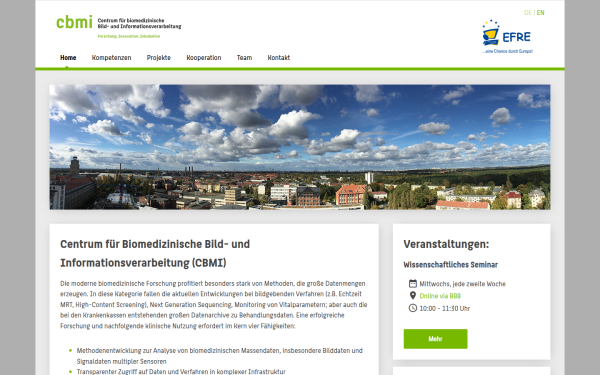This screenshot has height=375, width=600.
Task: Open the Kooperation menu
Action: (204, 58)
